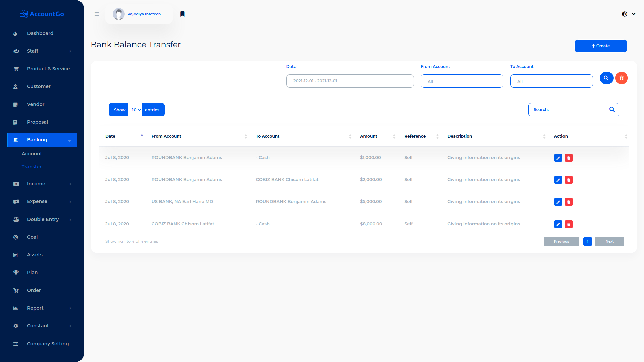
Task: Click the Next page button
Action: (609, 241)
